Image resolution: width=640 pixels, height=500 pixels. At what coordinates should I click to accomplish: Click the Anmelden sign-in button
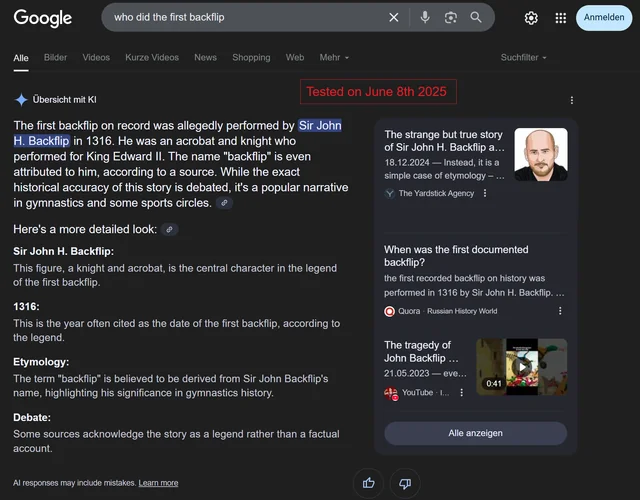pos(604,18)
